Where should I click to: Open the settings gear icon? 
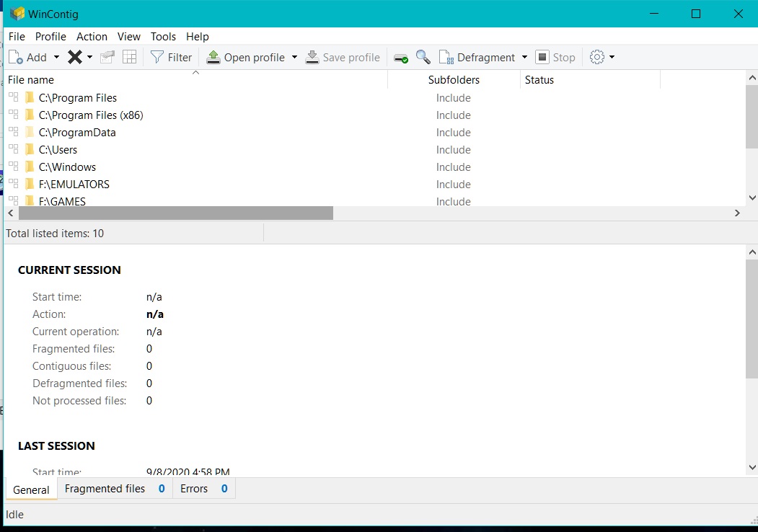[x=597, y=57]
